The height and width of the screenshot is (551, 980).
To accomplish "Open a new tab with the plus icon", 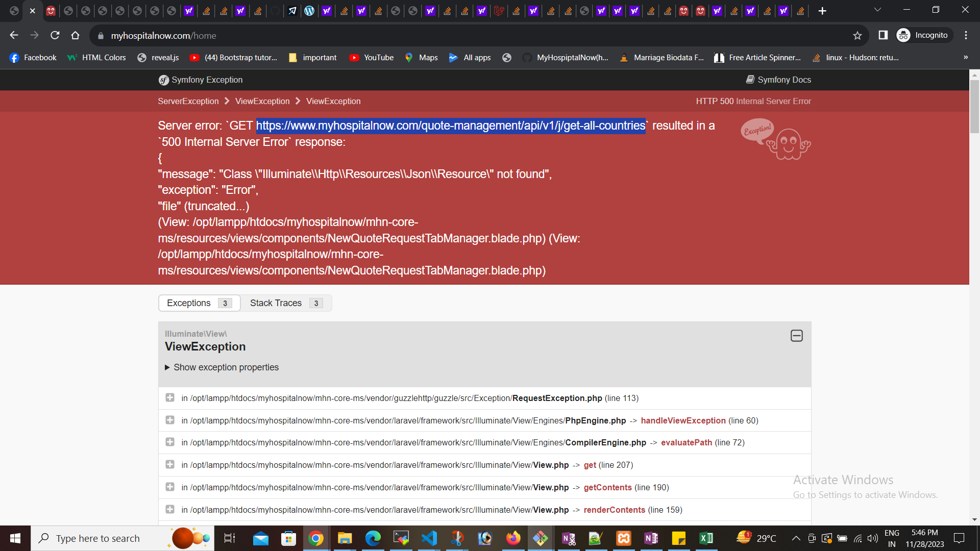I will 822,11.
